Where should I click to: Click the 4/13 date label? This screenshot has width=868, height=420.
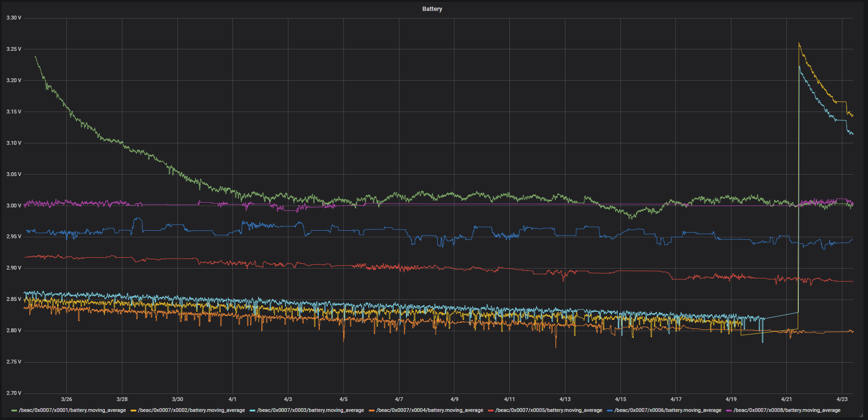coord(565,399)
